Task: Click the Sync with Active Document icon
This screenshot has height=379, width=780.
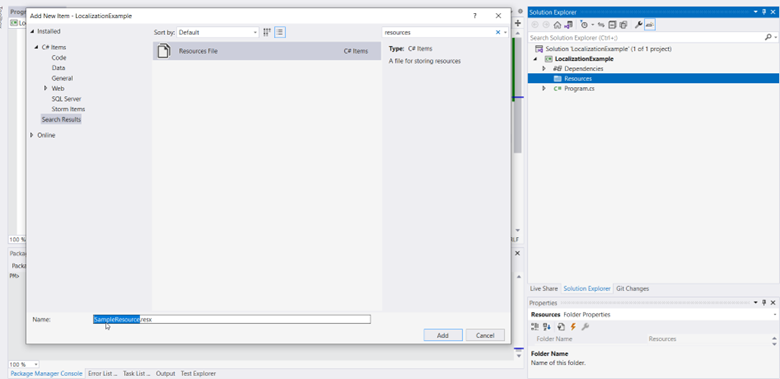Action: [x=601, y=25]
